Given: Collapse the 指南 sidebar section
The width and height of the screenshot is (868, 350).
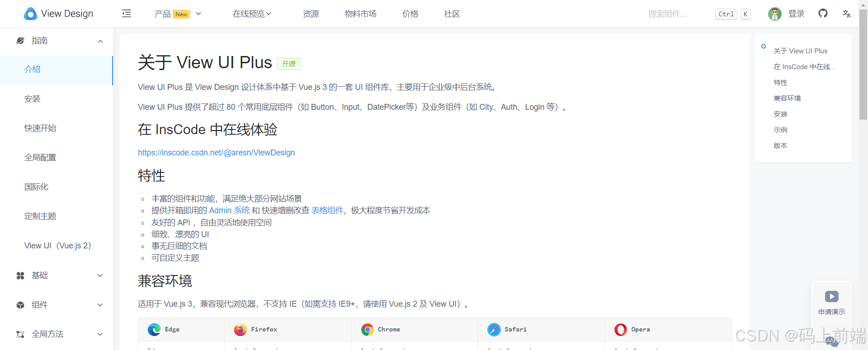Looking at the screenshot, I should pyautogui.click(x=100, y=41).
